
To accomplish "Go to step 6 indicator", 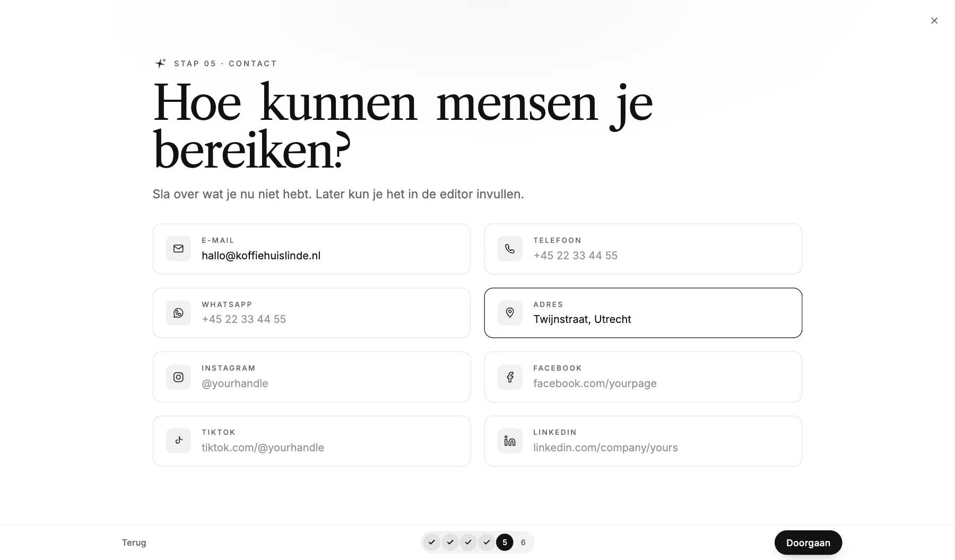I will coord(523,542).
